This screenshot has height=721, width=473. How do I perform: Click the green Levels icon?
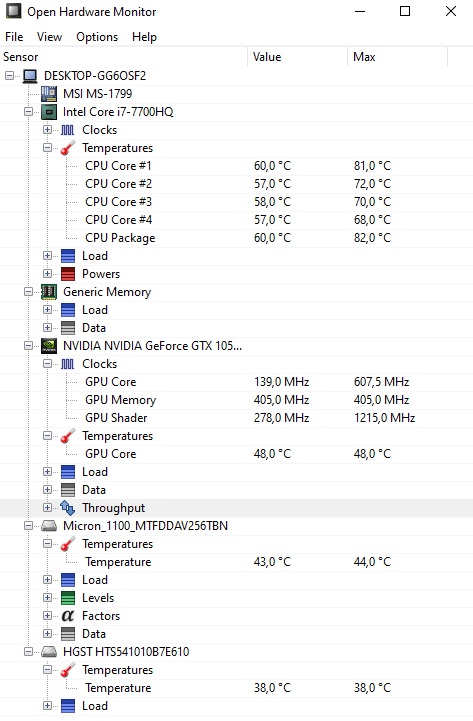coord(68,598)
